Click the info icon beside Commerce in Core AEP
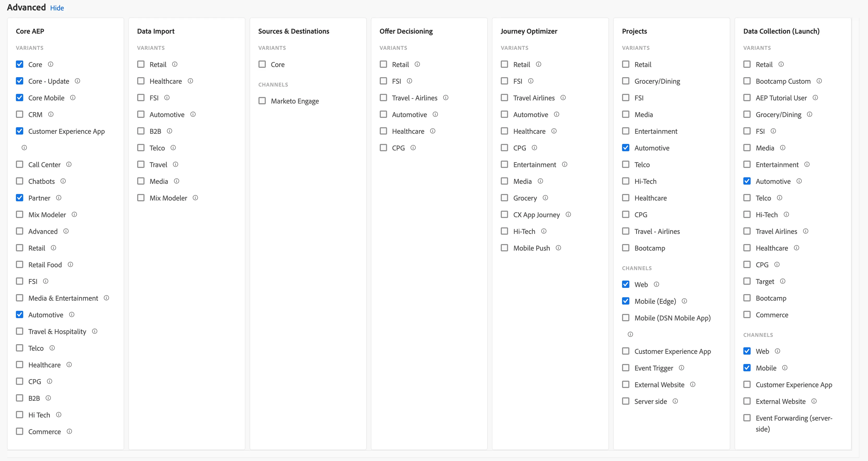868x461 pixels. point(69,431)
